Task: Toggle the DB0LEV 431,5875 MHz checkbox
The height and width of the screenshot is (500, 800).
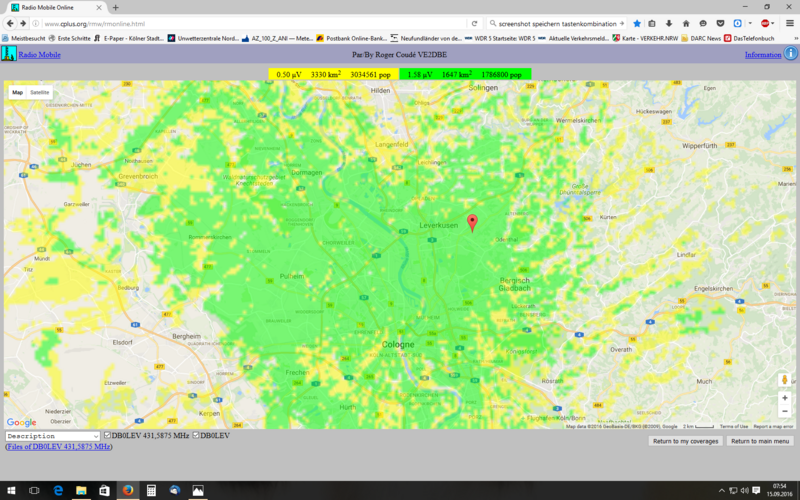Action: (x=107, y=435)
